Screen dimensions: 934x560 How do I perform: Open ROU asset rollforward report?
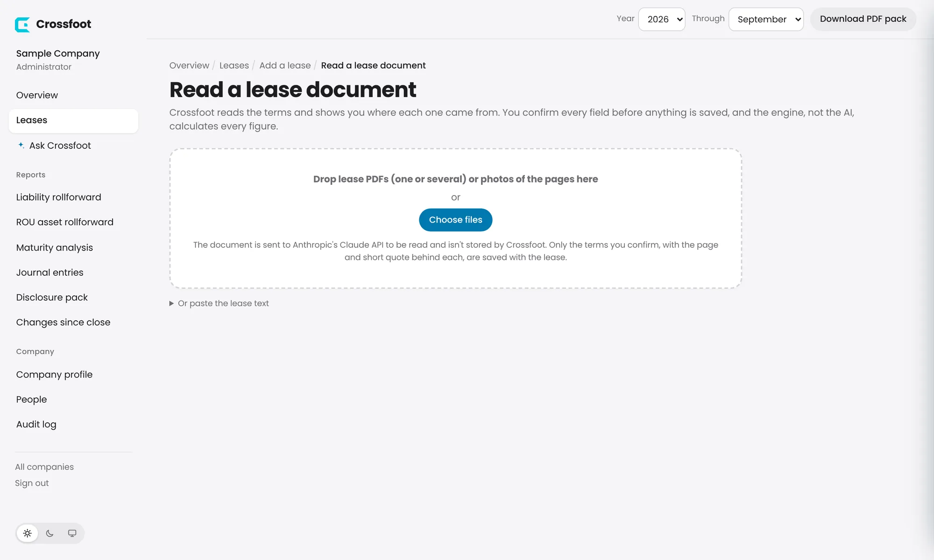73,222
